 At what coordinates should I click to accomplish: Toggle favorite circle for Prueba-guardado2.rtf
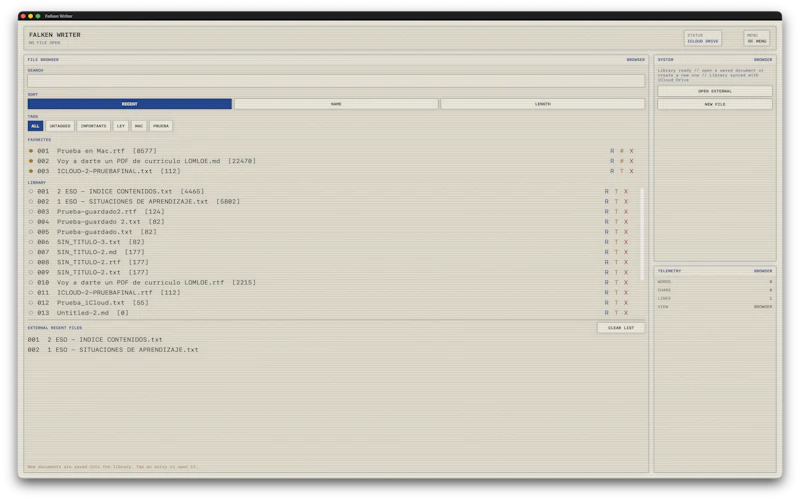[x=31, y=212]
